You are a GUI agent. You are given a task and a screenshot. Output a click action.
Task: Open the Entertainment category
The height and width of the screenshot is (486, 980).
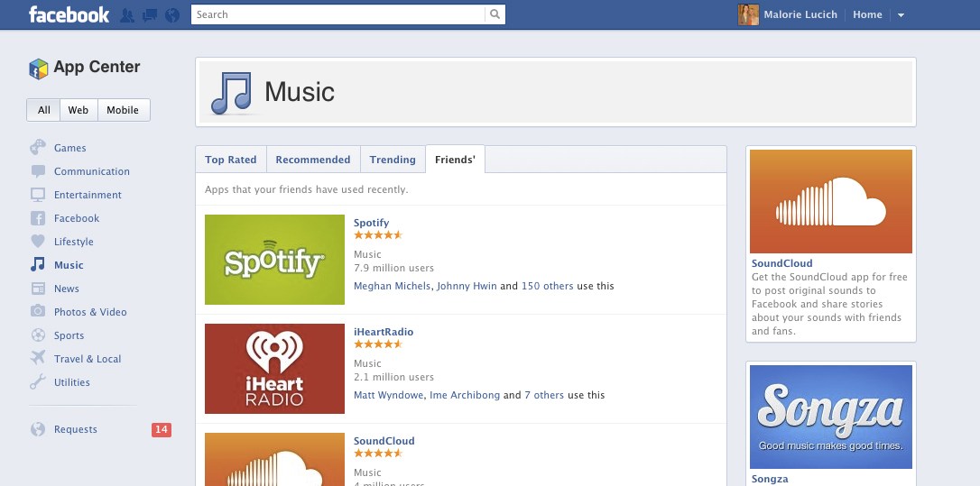coord(88,195)
